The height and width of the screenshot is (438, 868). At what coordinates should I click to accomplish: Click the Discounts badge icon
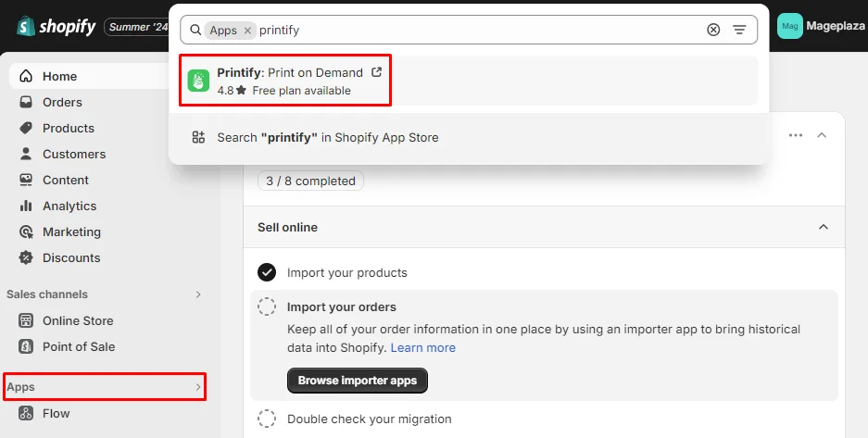pyautogui.click(x=26, y=257)
